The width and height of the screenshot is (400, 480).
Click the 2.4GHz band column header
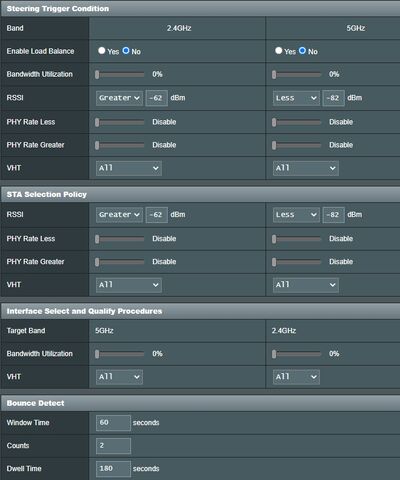(x=179, y=28)
